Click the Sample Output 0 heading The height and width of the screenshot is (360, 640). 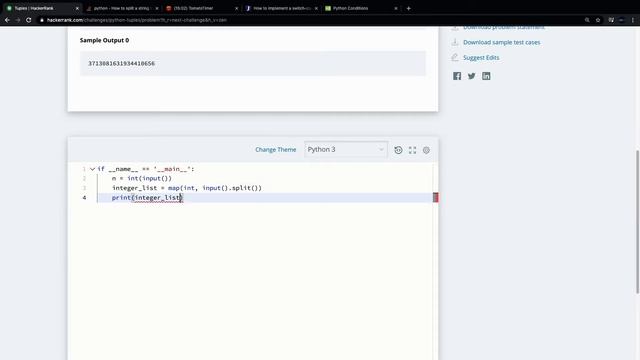tap(104, 40)
